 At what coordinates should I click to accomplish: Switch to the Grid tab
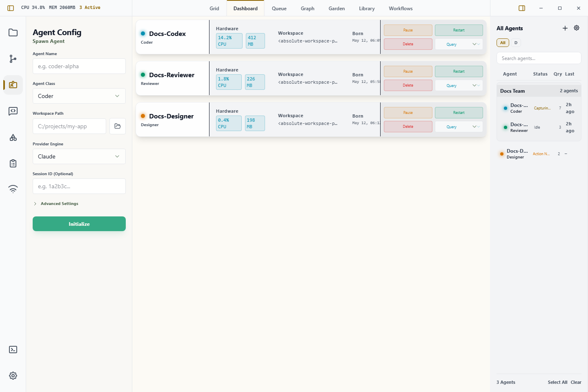tap(214, 9)
